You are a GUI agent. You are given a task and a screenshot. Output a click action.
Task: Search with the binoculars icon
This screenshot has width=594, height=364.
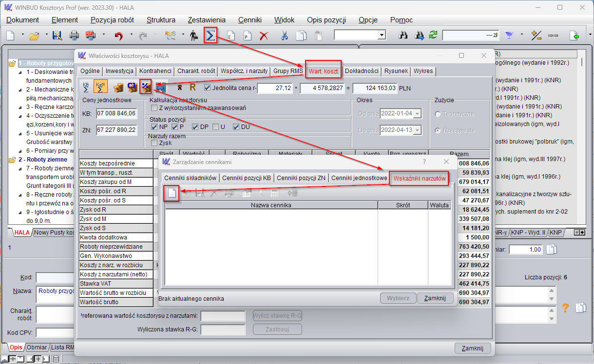pos(403,35)
